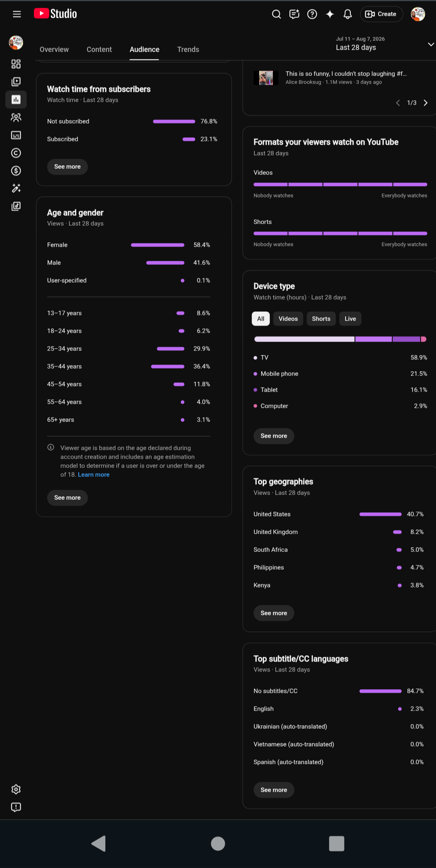Go to previous video card arrow
Viewport: 436px width, 868px height.
[x=398, y=103]
